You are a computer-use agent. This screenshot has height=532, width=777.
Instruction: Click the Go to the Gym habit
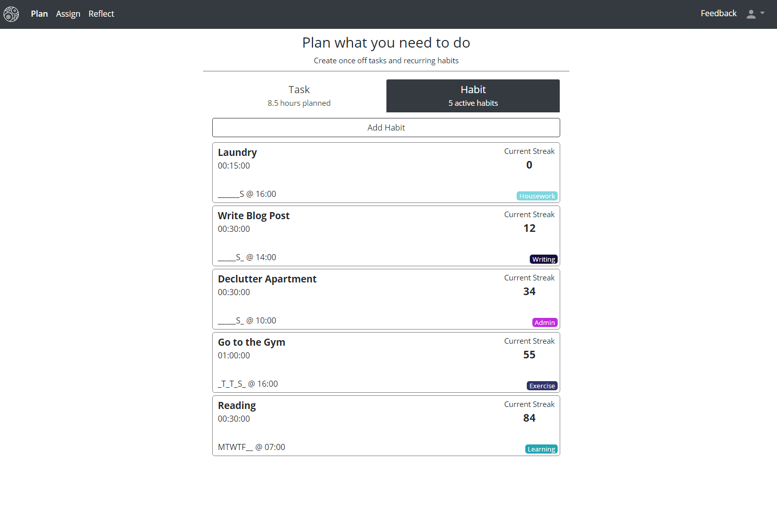[x=251, y=342]
